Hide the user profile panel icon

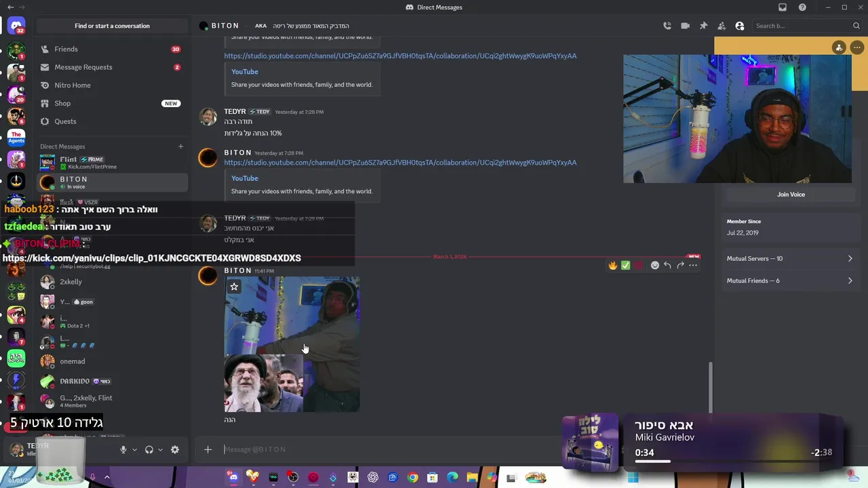tap(740, 26)
